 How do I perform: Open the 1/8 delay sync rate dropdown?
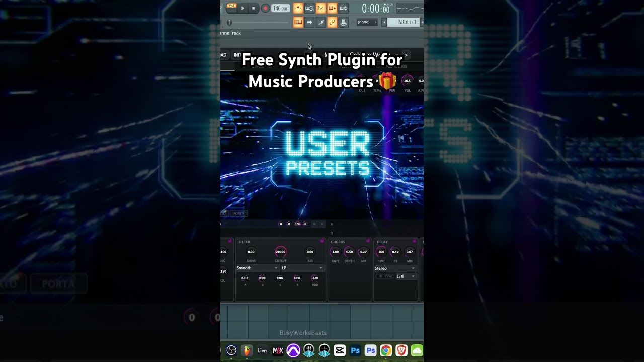[x=406, y=276]
